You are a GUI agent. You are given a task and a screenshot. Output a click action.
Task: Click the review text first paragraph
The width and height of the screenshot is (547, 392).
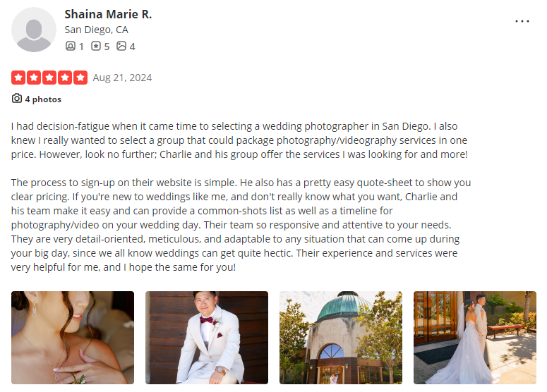240,140
